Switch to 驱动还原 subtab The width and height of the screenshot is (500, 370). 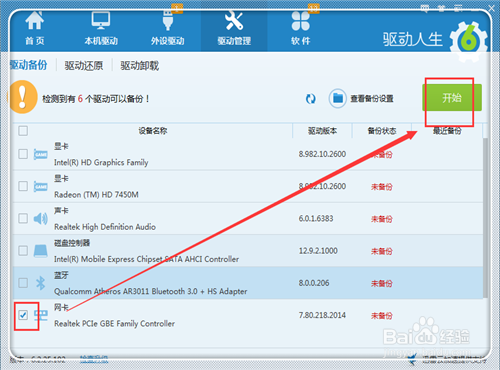tap(84, 66)
